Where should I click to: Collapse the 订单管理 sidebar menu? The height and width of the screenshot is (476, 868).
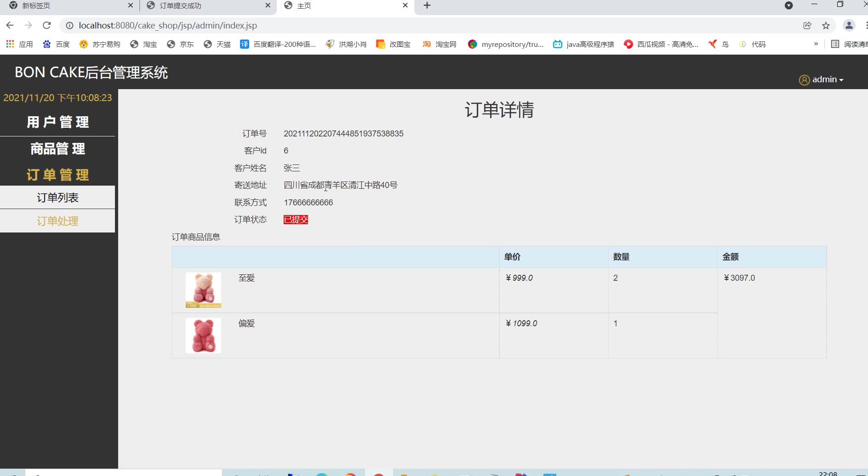coord(57,175)
